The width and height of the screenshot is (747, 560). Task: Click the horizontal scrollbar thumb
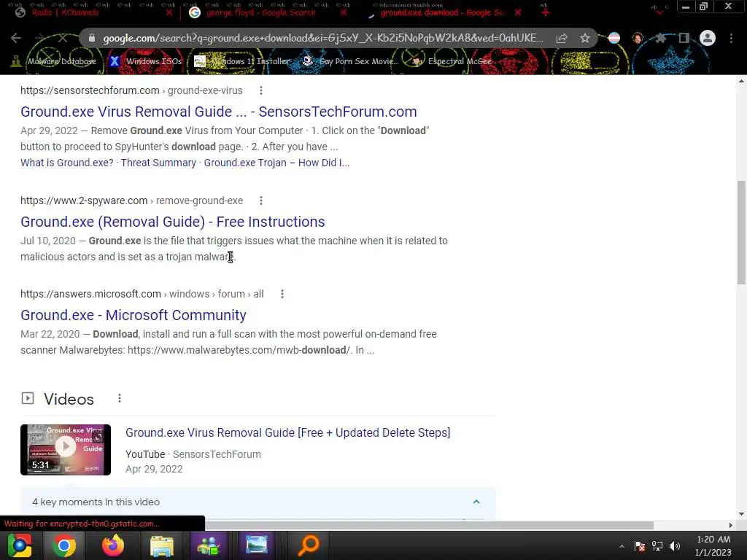coord(429,525)
